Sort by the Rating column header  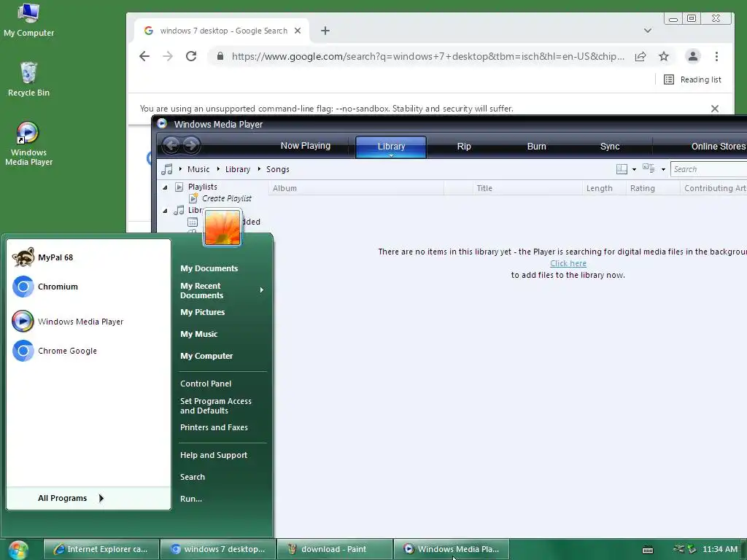(x=653, y=188)
